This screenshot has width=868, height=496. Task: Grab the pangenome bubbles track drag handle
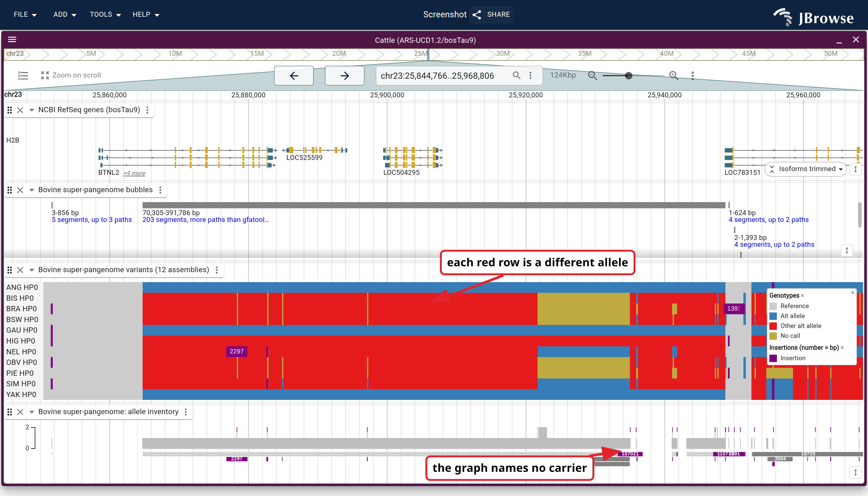10,190
